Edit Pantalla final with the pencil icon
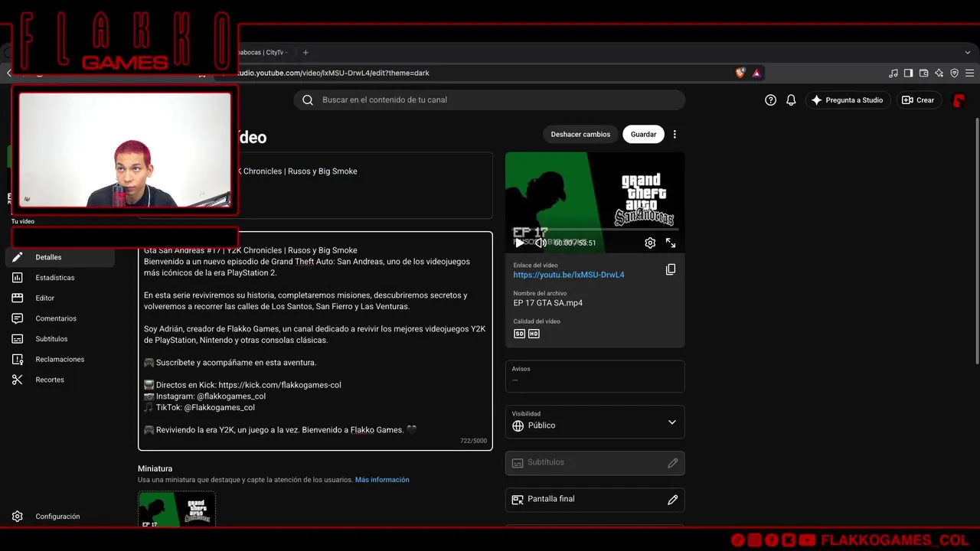The width and height of the screenshot is (980, 551). click(x=673, y=500)
